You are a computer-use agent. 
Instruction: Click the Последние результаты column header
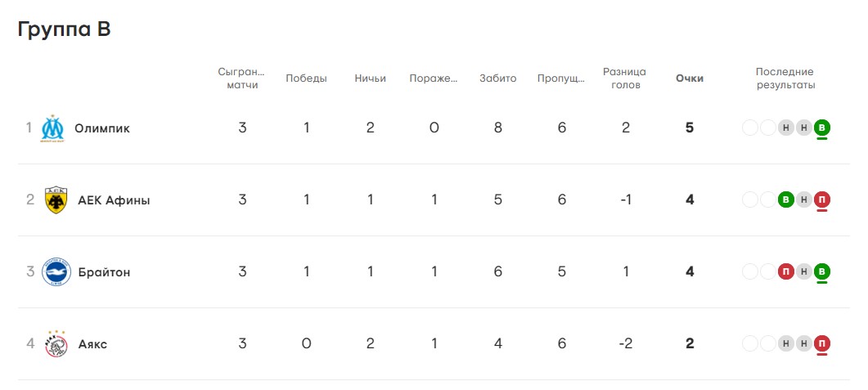click(785, 78)
